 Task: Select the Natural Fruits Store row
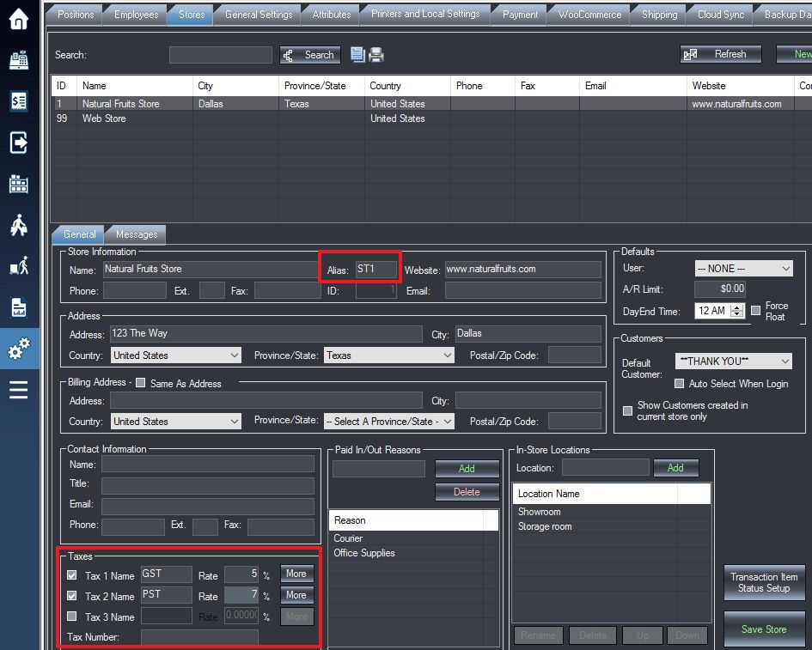tap(430, 104)
